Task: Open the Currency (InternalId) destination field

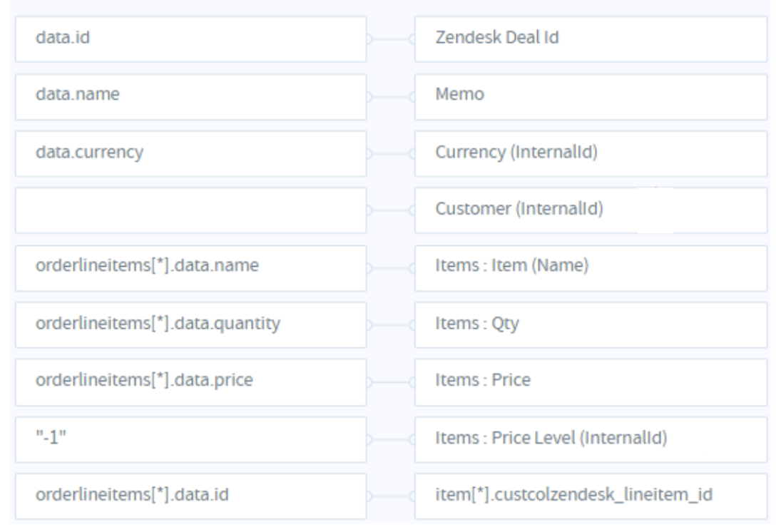Action: click(x=591, y=153)
